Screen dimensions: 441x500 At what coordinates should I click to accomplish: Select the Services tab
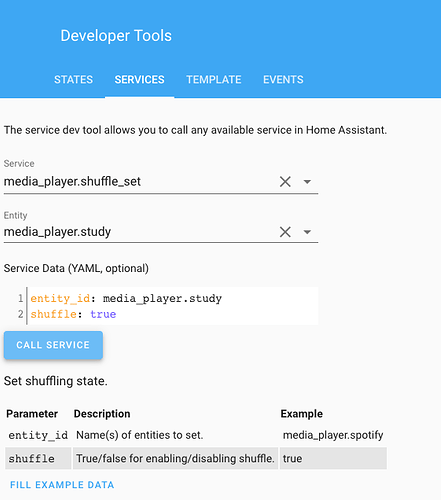coord(139,80)
